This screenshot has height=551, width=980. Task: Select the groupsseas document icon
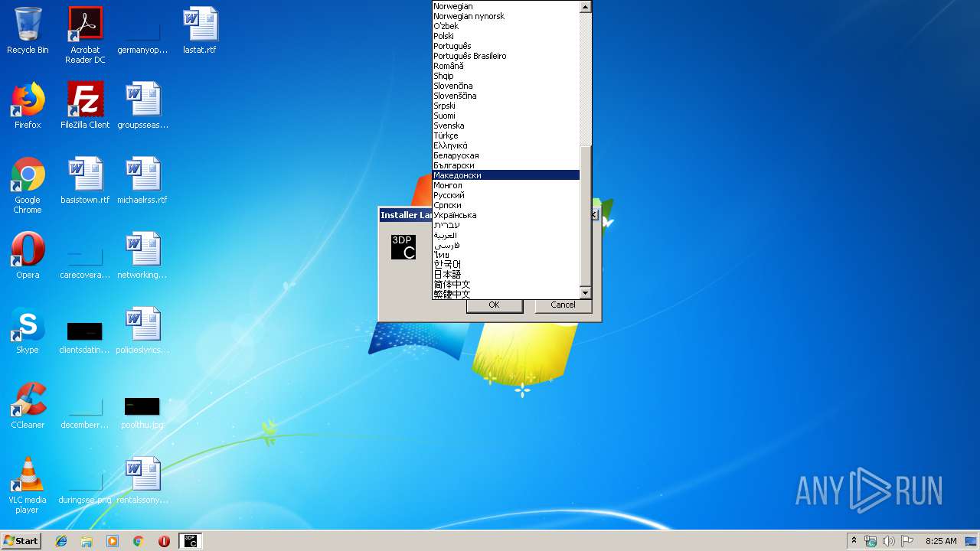click(142, 106)
